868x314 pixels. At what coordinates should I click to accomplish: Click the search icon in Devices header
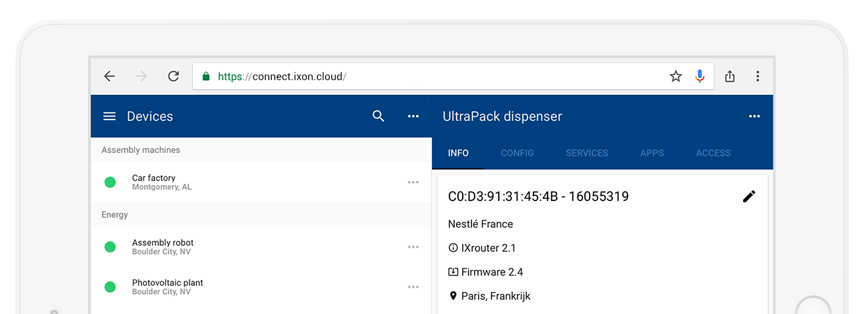click(x=379, y=116)
